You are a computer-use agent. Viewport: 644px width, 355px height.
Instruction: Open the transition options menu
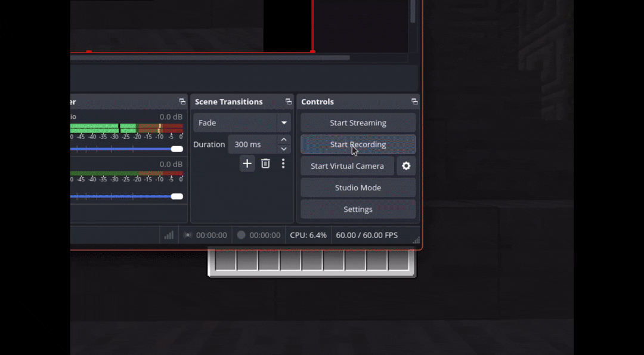click(283, 163)
